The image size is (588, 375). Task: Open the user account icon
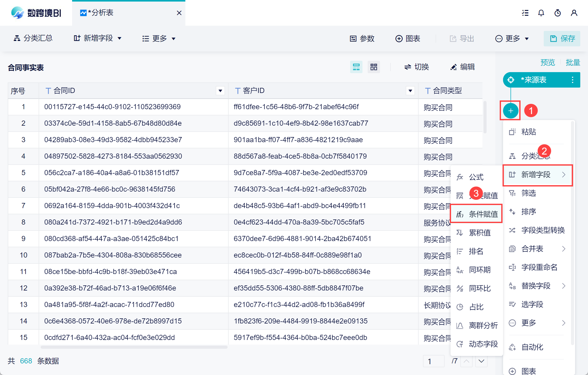tap(574, 13)
